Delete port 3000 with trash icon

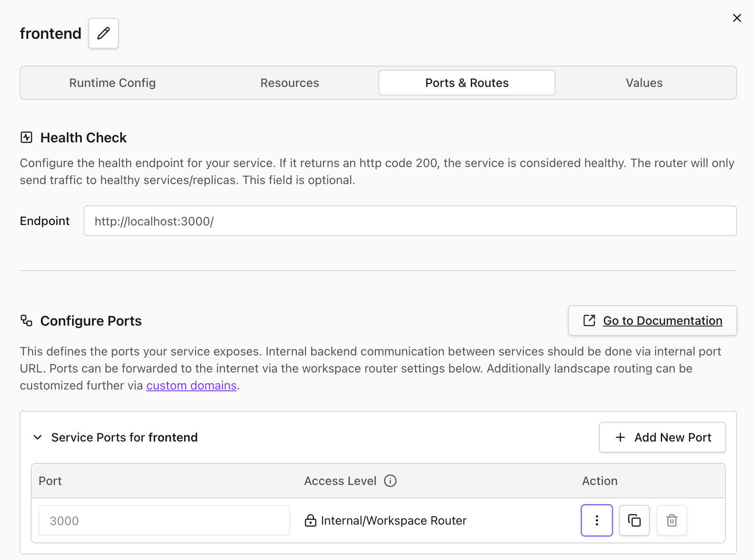point(671,520)
